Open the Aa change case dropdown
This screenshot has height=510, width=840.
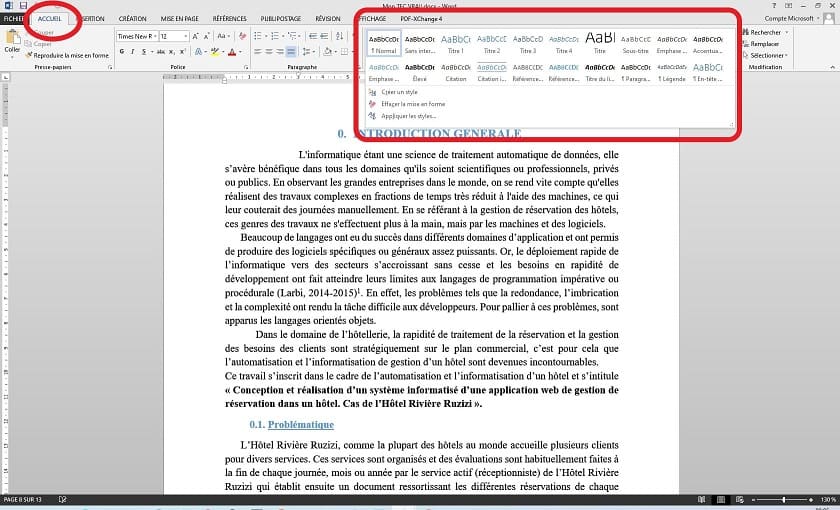click(x=223, y=36)
